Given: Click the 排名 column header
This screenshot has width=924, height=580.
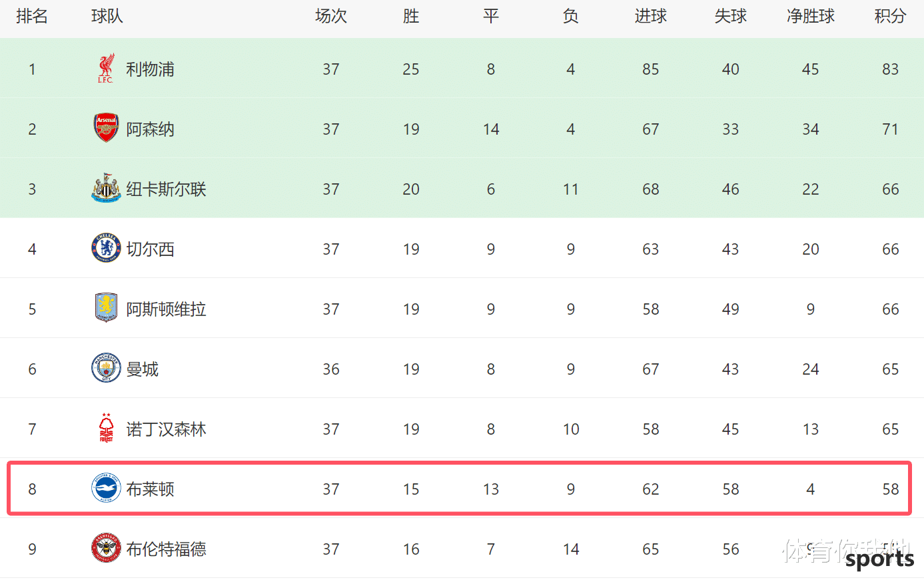Looking at the screenshot, I should tap(32, 16).
